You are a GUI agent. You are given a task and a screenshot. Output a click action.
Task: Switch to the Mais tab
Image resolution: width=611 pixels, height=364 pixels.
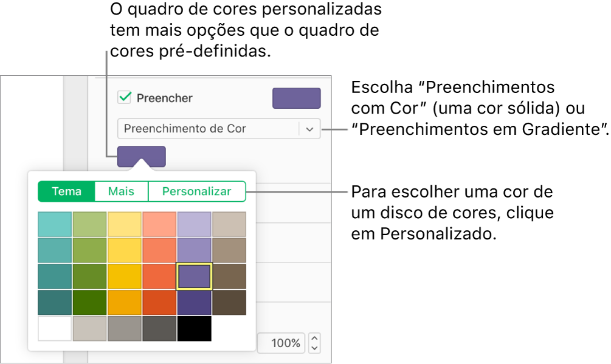(121, 191)
